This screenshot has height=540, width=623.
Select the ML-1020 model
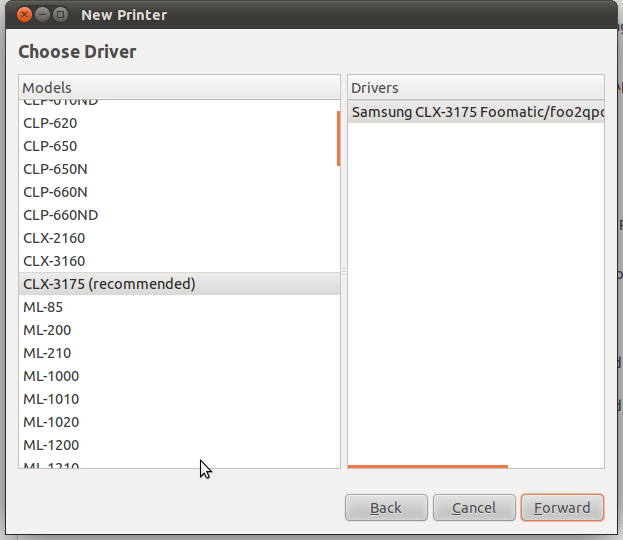[x=179, y=422]
